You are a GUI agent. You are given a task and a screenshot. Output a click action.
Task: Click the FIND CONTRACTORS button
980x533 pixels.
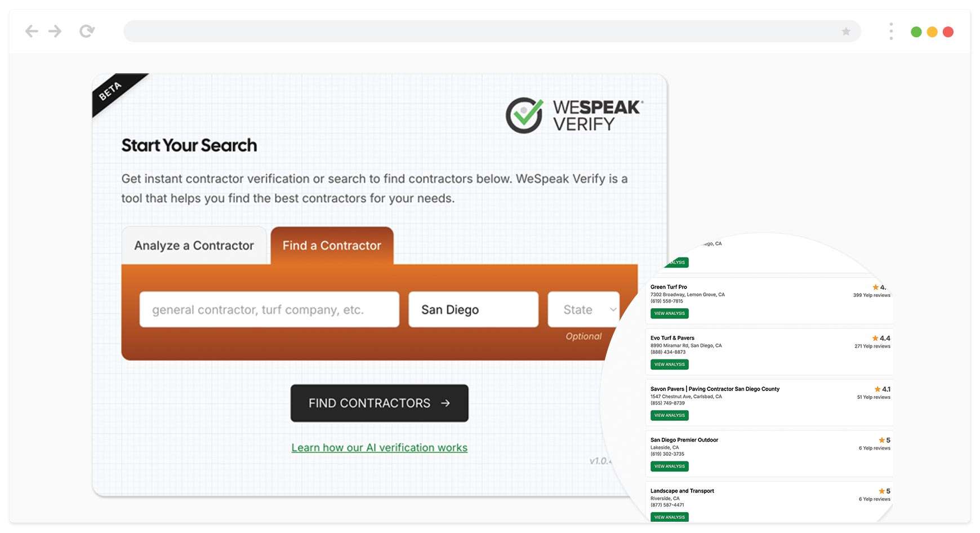point(379,403)
